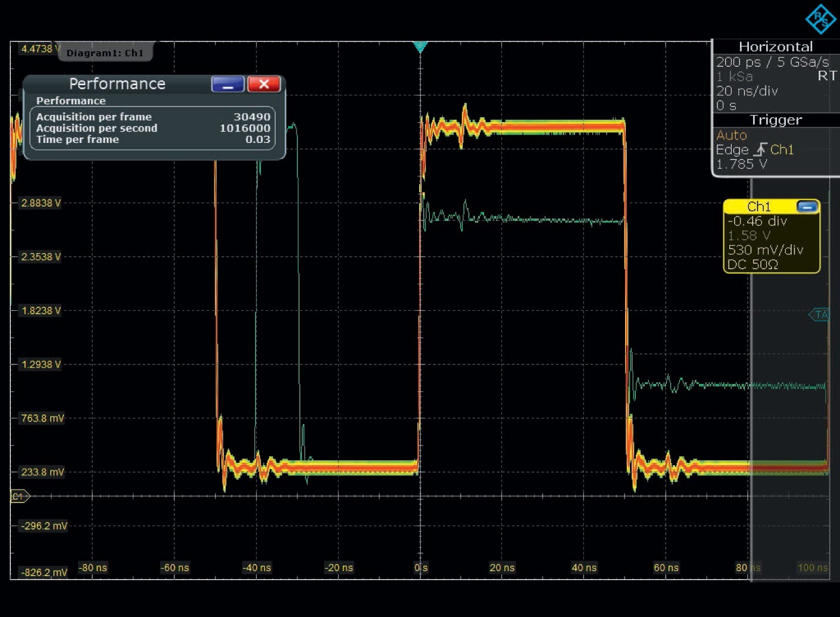Click the Auto trigger mode label
This screenshot has height=617, width=840.
731,135
